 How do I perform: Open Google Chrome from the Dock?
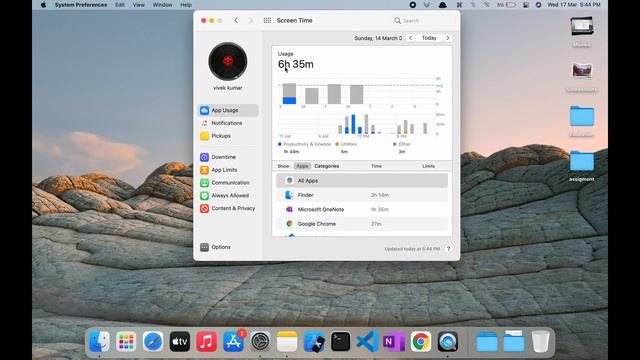(x=421, y=341)
